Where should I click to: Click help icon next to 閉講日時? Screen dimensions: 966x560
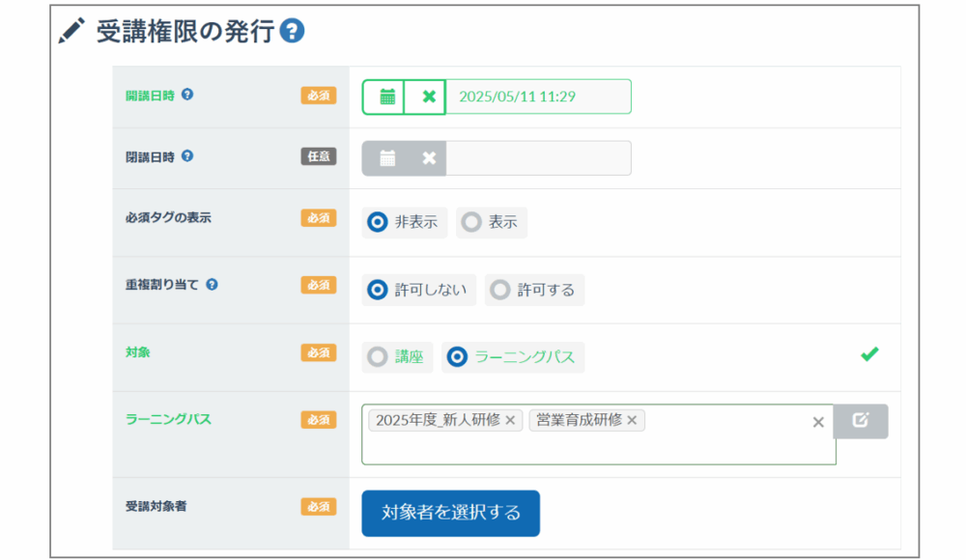(187, 155)
